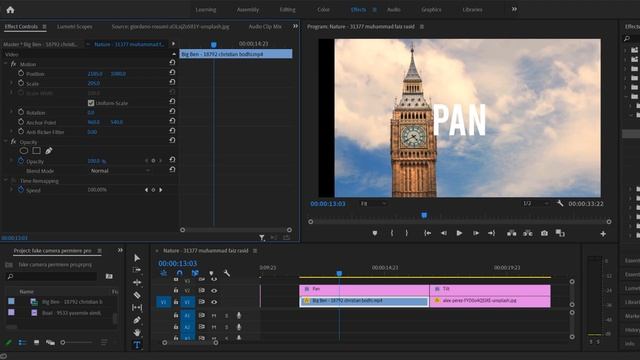Reset the Position parameter
The image size is (640, 360).
point(172,72)
